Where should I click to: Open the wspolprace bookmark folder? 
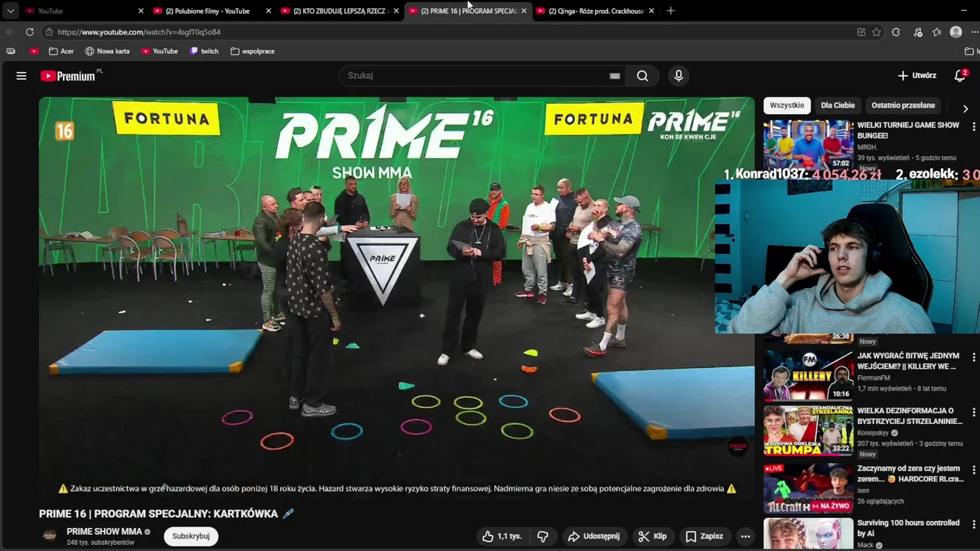point(252,51)
